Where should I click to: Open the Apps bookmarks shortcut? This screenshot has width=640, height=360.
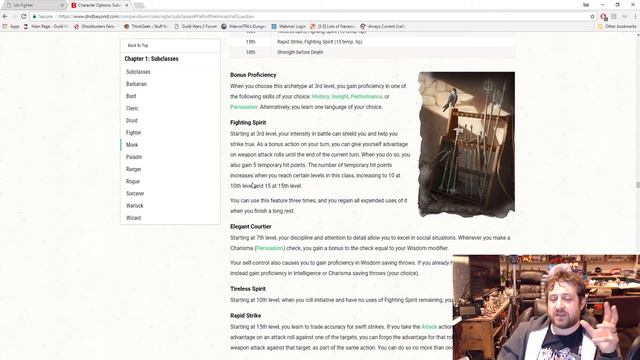[x=11, y=26]
